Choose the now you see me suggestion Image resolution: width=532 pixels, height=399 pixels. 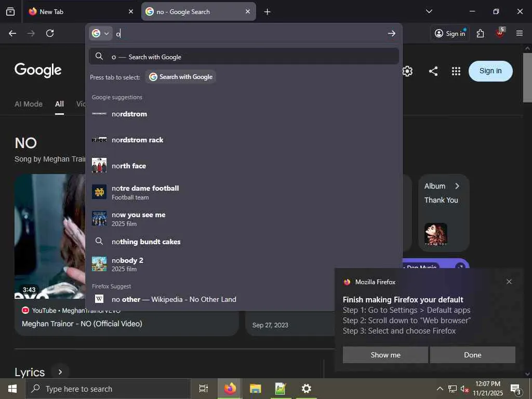pyautogui.click(x=244, y=219)
